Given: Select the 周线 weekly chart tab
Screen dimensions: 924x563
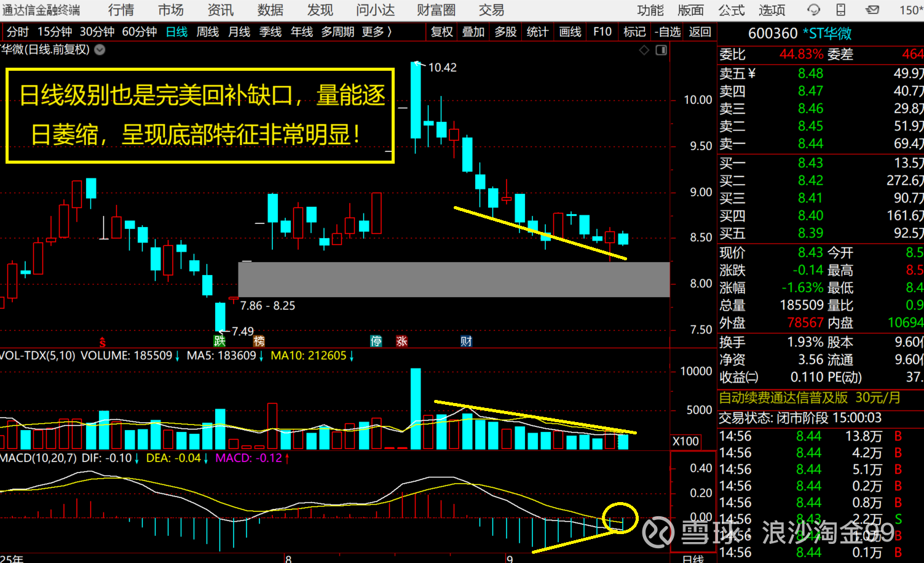Looking at the screenshot, I should pyautogui.click(x=208, y=31).
